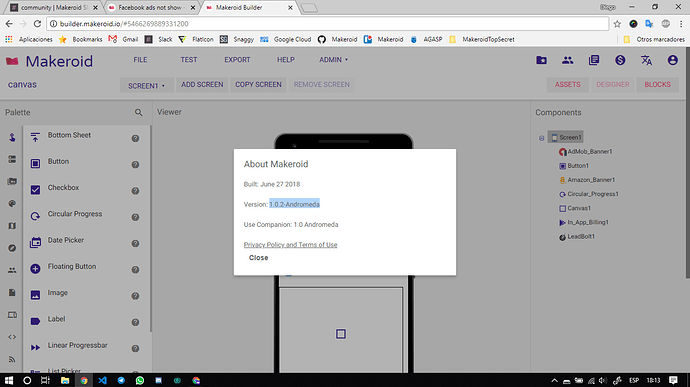690x387 pixels.
Task: Click the translate language icon in header
Action: (646, 60)
